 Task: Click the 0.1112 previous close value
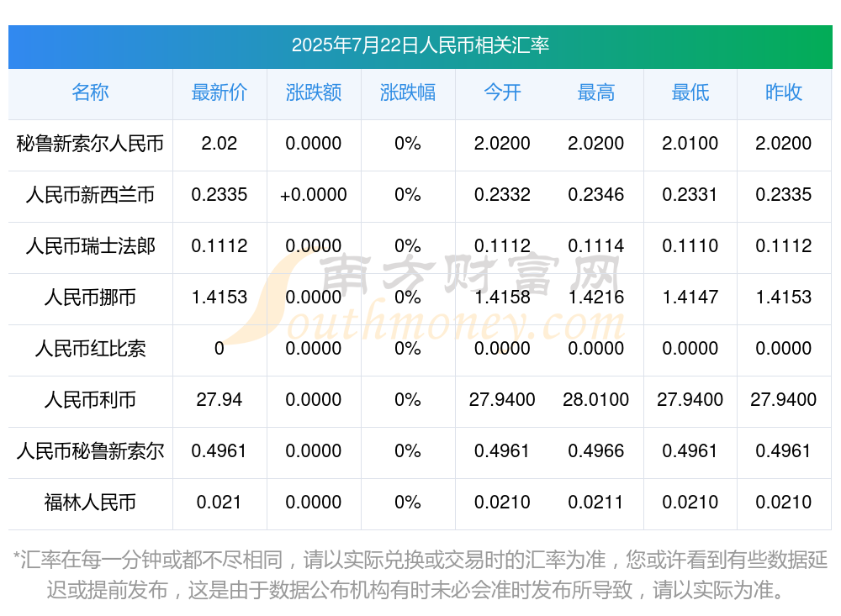tap(784, 246)
